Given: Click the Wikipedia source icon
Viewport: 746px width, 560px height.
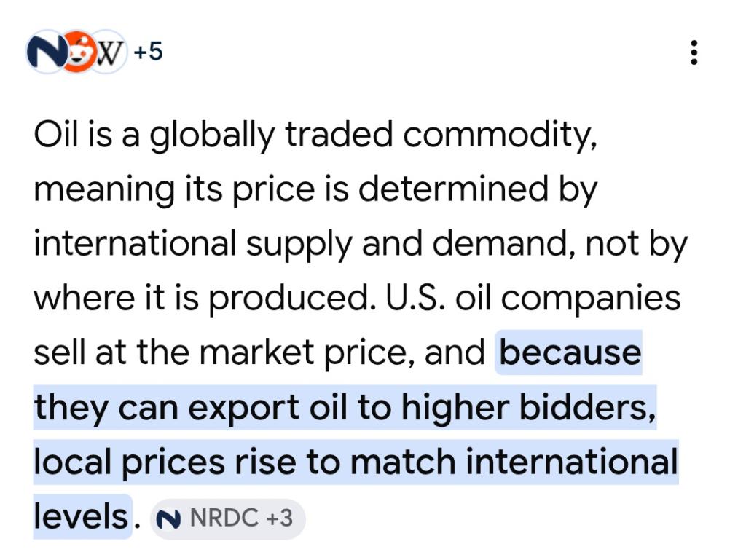Looking at the screenshot, I should pos(108,52).
